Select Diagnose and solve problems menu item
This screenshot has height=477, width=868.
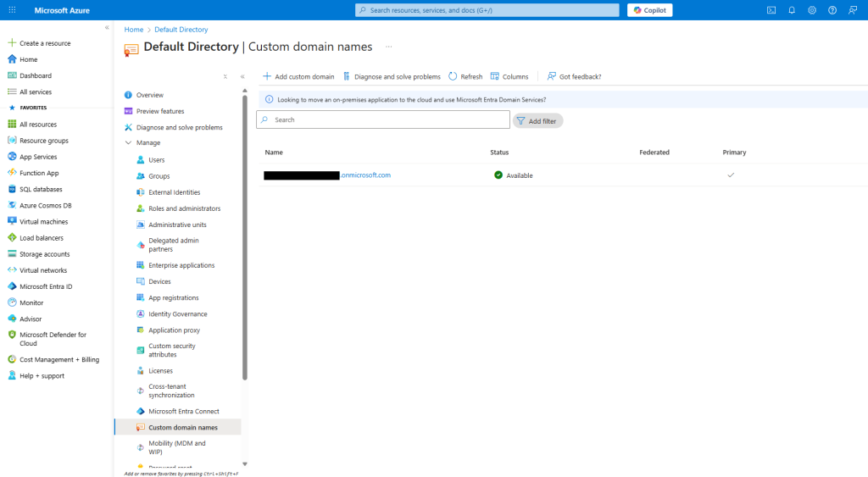tap(178, 127)
